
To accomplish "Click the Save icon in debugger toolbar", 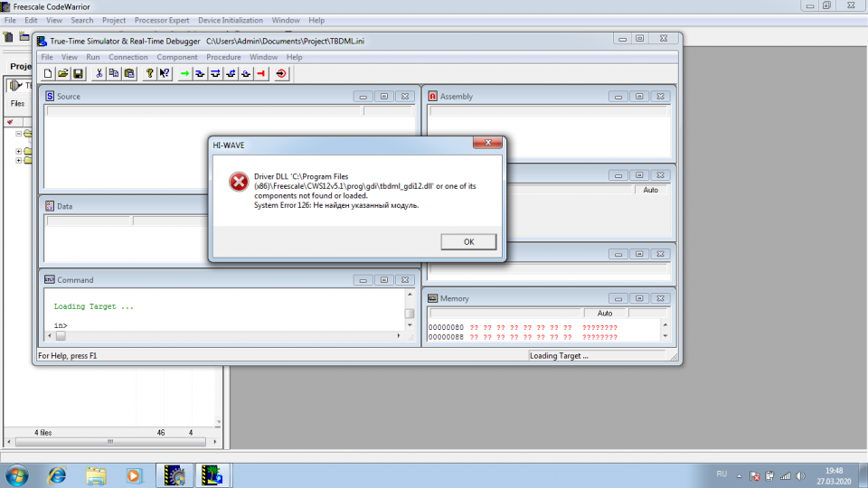I will click(x=79, y=73).
